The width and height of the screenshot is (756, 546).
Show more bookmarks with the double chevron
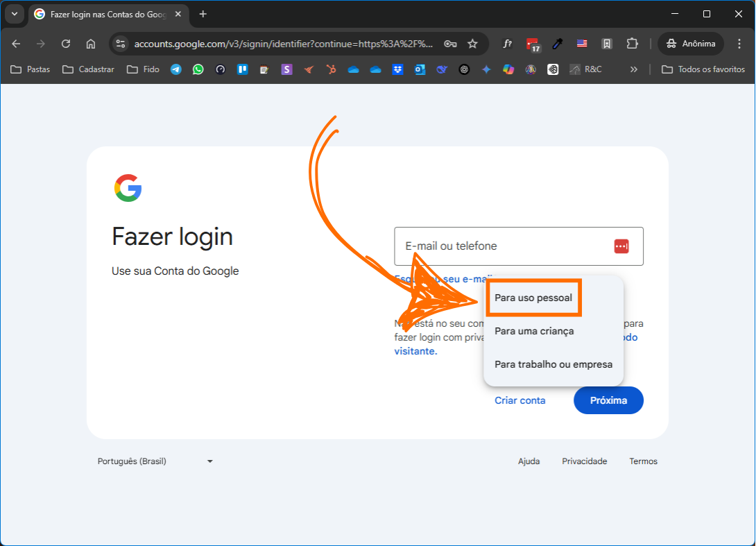[x=633, y=69]
